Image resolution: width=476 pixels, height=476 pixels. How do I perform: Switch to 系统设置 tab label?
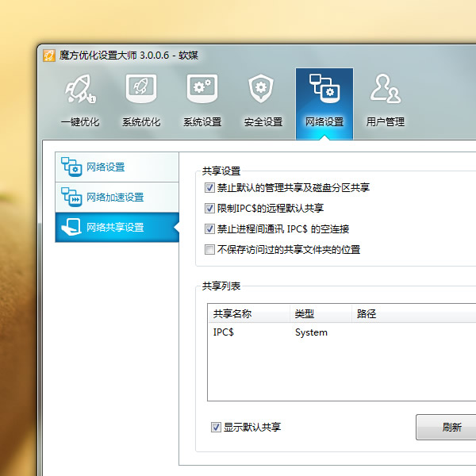pyautogui.click(x=202, y=122)
